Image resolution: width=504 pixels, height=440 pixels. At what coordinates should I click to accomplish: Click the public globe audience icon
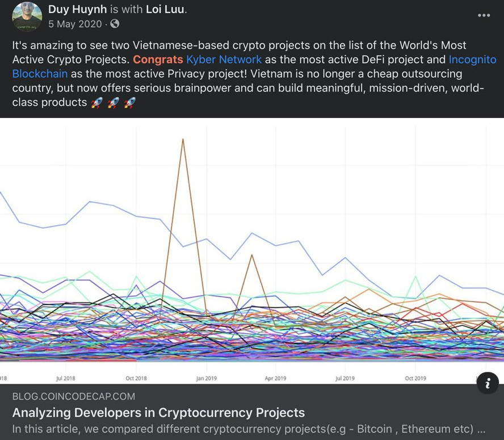coord(115,24)
